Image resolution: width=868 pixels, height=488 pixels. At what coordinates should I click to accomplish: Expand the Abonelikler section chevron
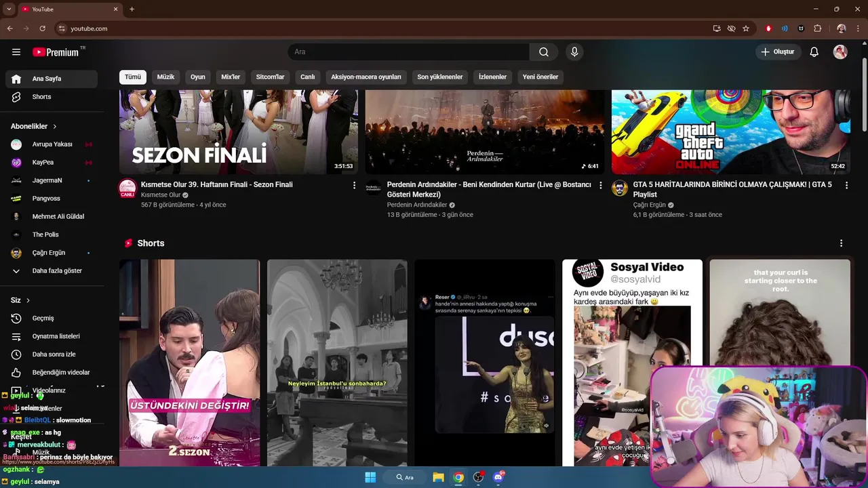point(55,127)
